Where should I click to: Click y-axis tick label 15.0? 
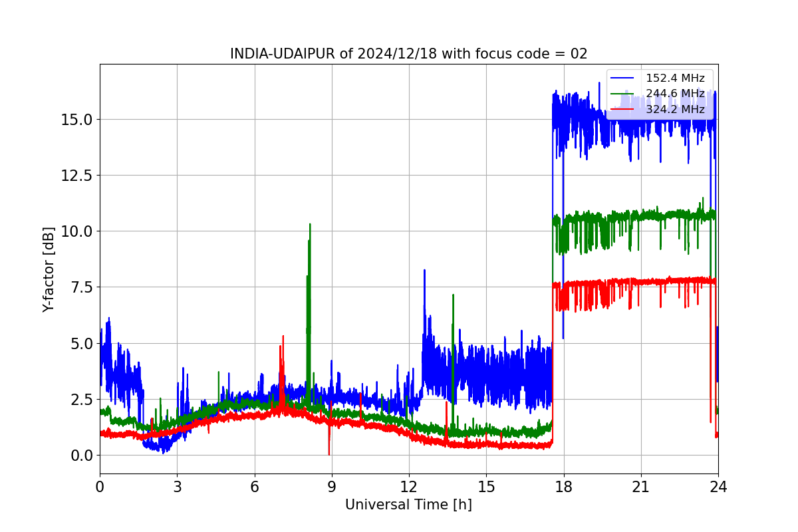pos(75,120)
